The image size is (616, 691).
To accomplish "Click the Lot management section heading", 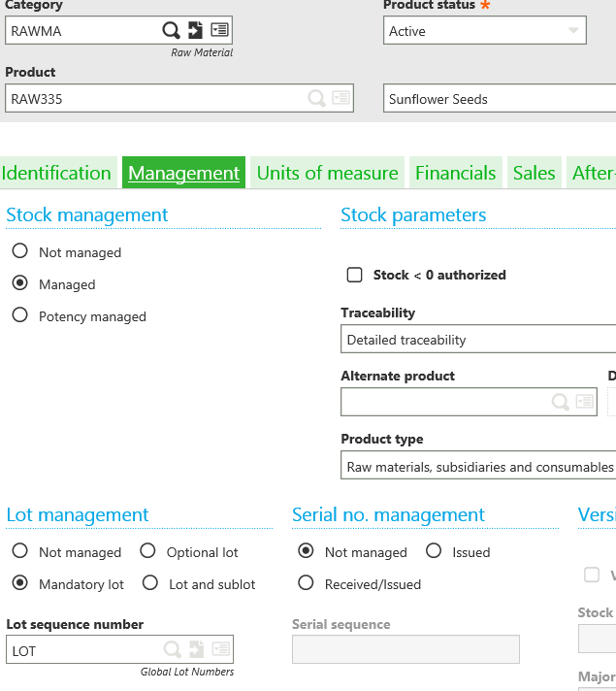I will [x=78, y=514].
